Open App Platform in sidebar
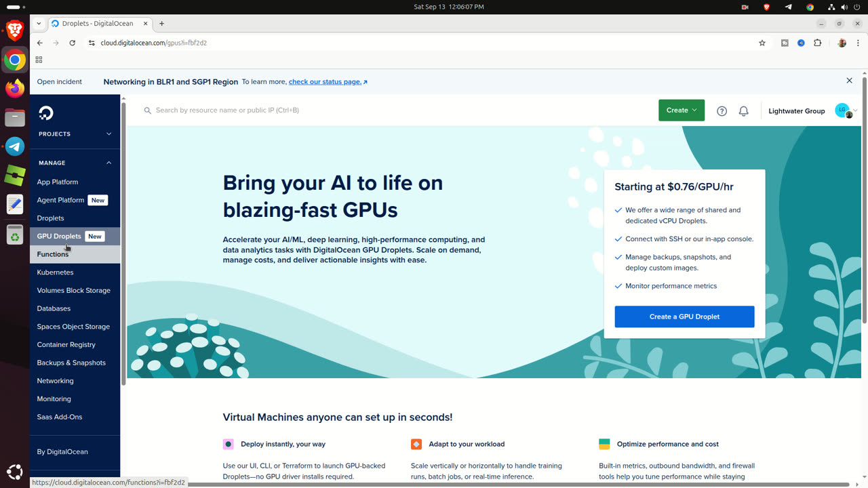 (58, 182)
